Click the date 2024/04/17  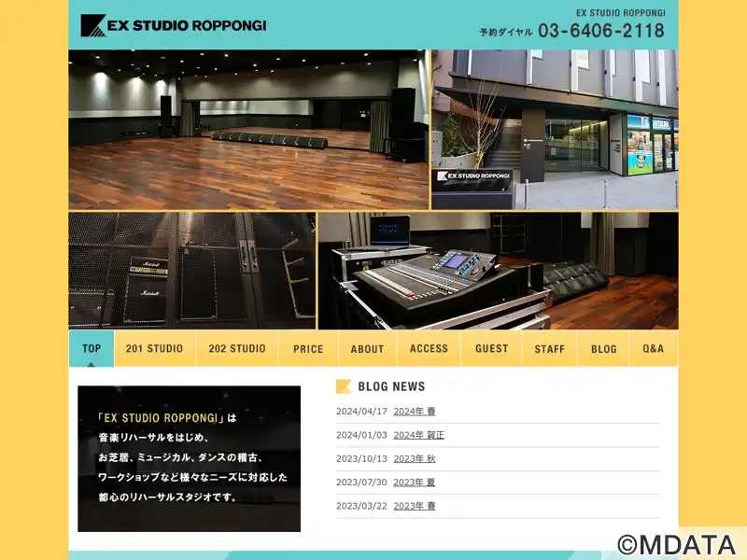361,412
